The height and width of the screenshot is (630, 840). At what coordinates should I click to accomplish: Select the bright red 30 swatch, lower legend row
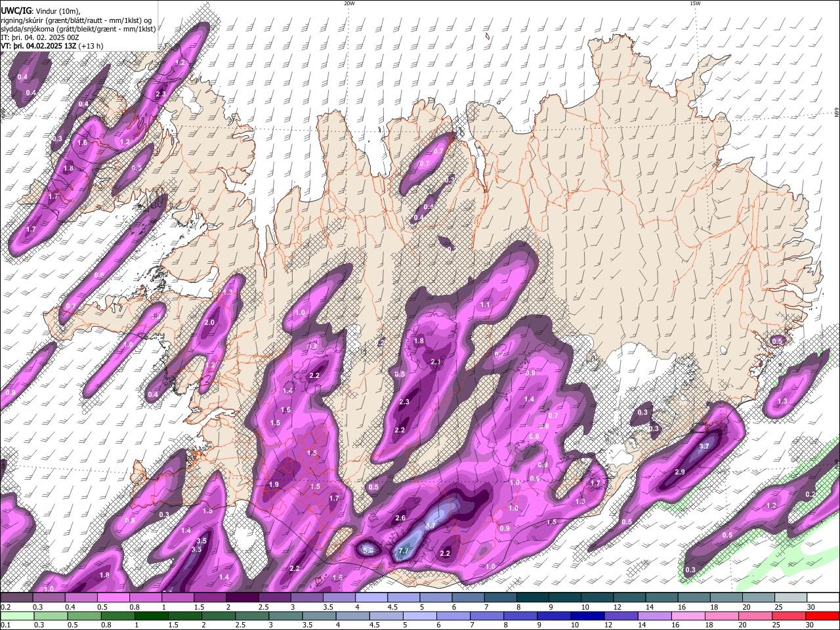click(x=822, y=616)
